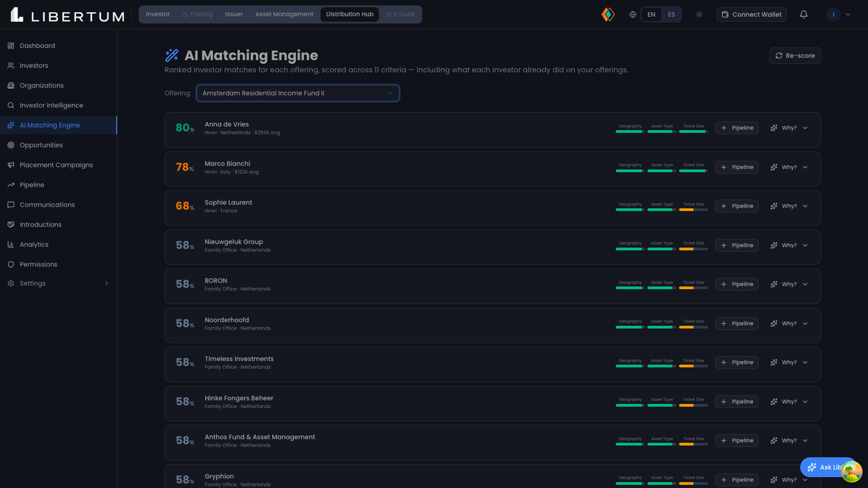Screen dimensions: 868x488
Task: Click the Opportunities target icon
Action: pyautogui.click(x=11, y=145)
